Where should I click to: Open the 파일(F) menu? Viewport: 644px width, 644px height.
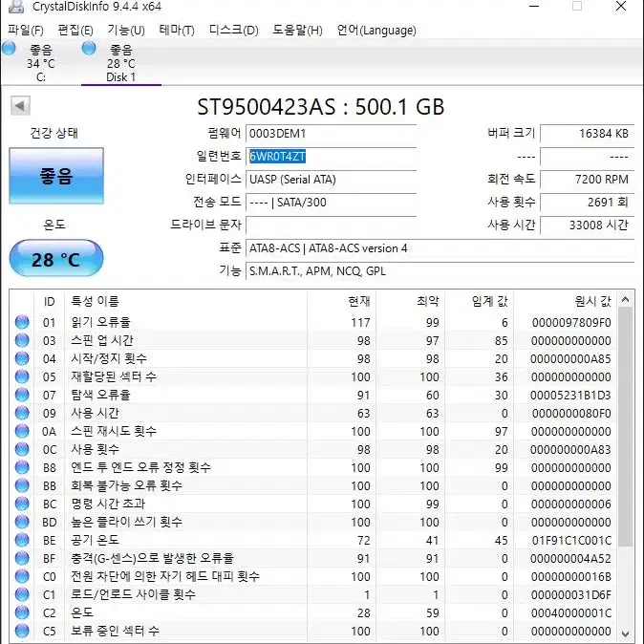(x=26, y=30)
